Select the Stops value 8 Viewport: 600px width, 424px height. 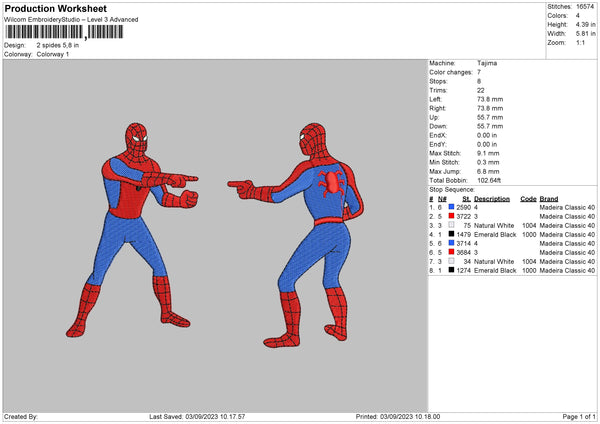479,81
